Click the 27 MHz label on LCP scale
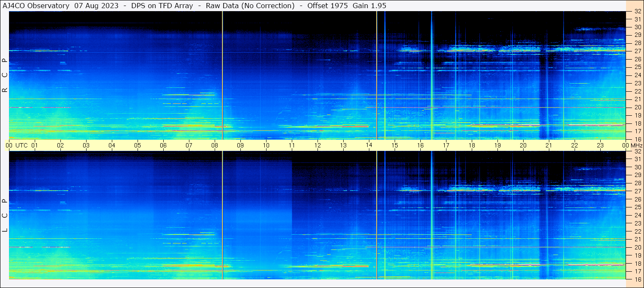This screenshot has height=288, width=644. (638, 191)
